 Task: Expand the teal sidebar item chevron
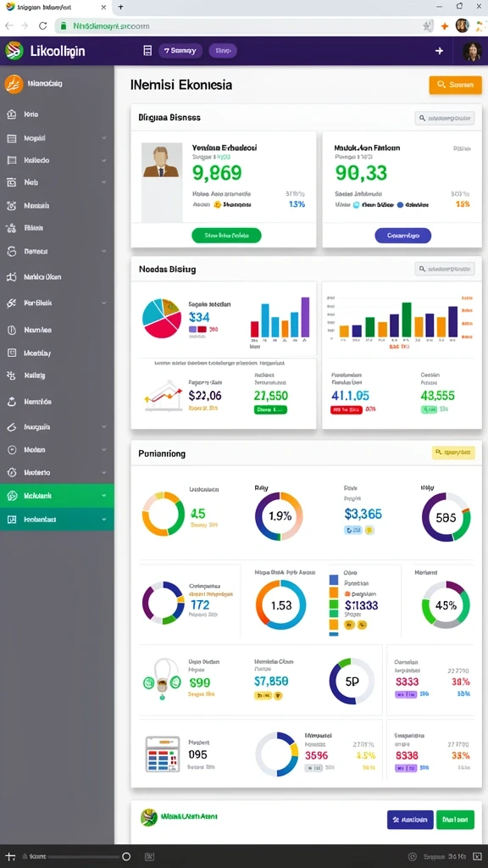pos(104,520)
